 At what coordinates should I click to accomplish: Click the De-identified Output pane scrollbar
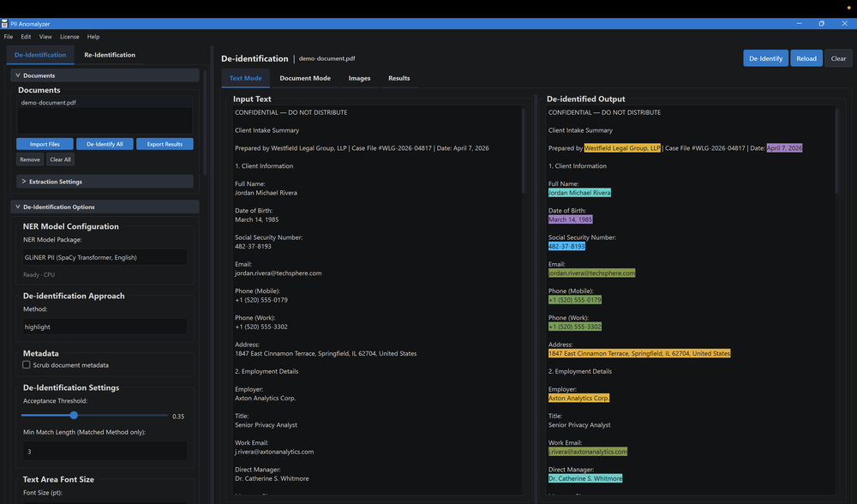click(836, 151)
